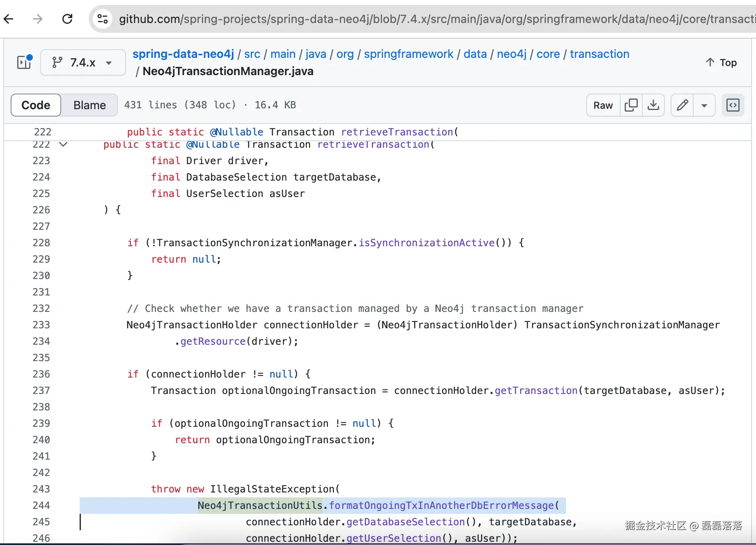The width and height of the screenshot is (756, 545).
Task: Go back with the browser back arrow
Action: click(9, 19)
